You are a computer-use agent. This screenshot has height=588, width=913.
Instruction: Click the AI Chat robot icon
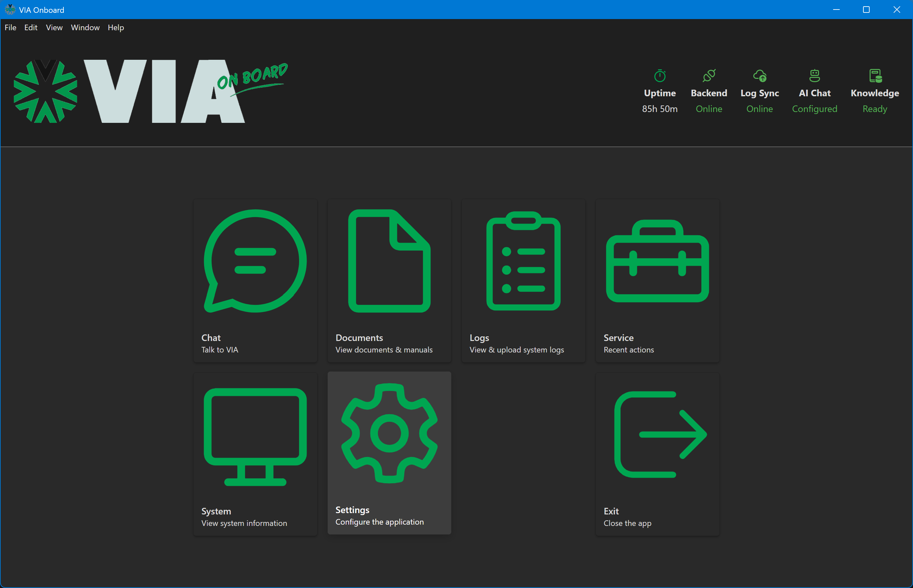(814, 76)
